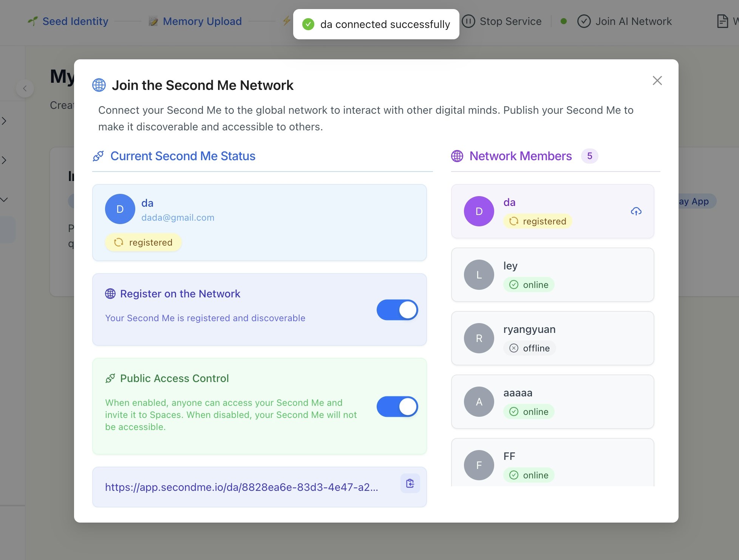
Task: Select the ryangyuan network member card
Action: click(552, 338)
